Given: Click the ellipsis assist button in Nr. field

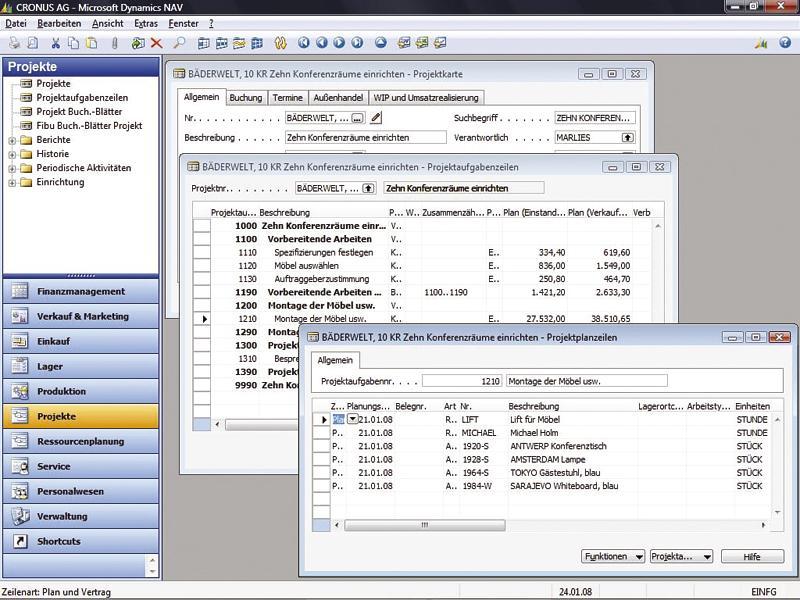Looking at the screenshot, I should 358,118.
